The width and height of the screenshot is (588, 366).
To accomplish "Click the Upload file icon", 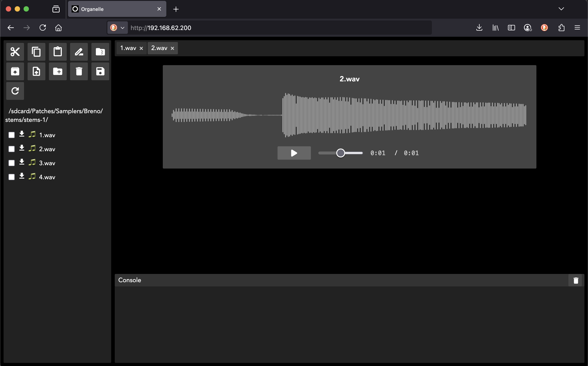I will 36,71.
